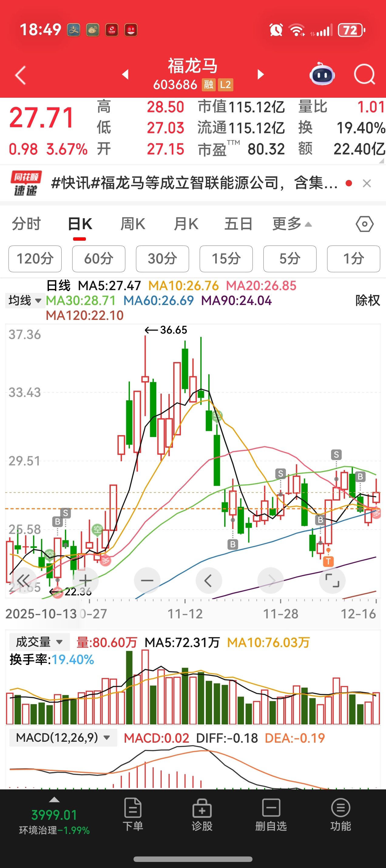Open the search magnifier

point(364,74)
